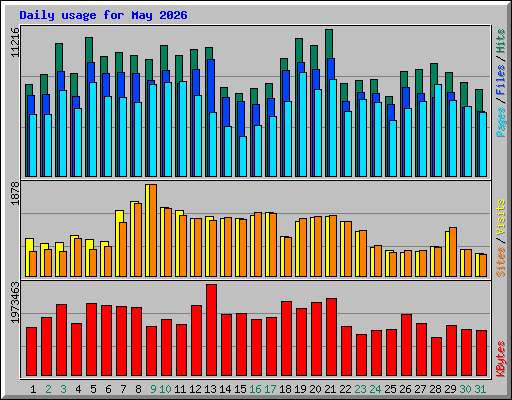Image resolution: width=512 pixels, height=400 pixels.
Task: Click day 19 on the x-axis
Action: click(x=300, y=389)
